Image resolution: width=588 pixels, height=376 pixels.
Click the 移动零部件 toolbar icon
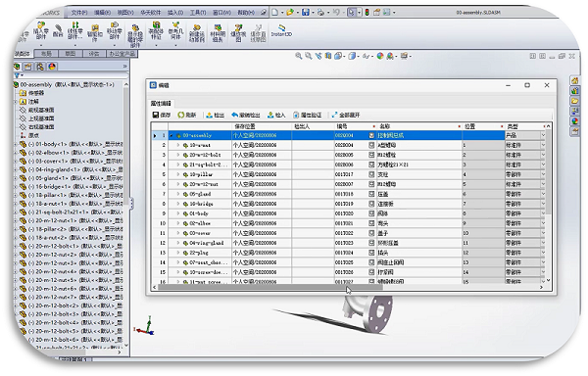pyautogui.click(x=114, y=31)
